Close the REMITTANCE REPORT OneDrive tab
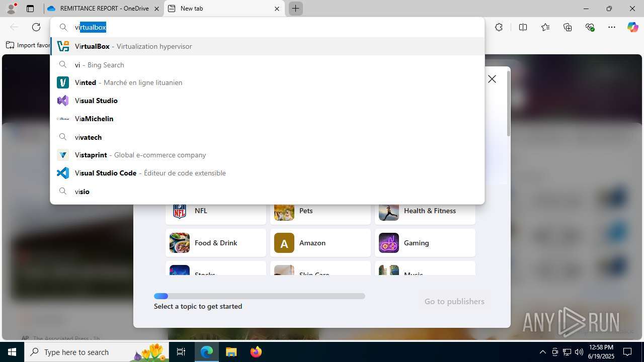This screenshot has width=644, height=362. [x=156, y=9]
